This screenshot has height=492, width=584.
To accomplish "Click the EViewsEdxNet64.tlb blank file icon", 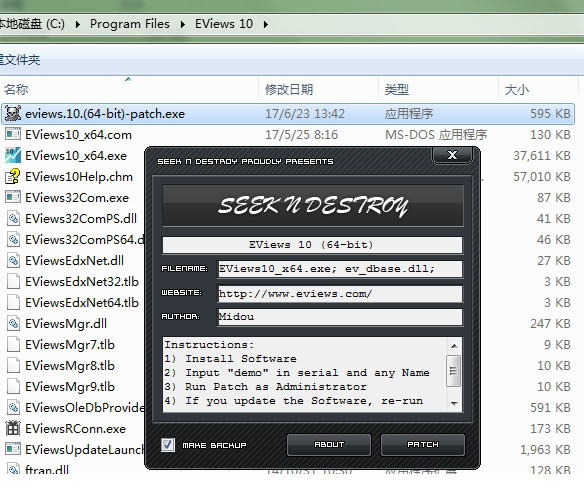I will (x=13, y=302).
